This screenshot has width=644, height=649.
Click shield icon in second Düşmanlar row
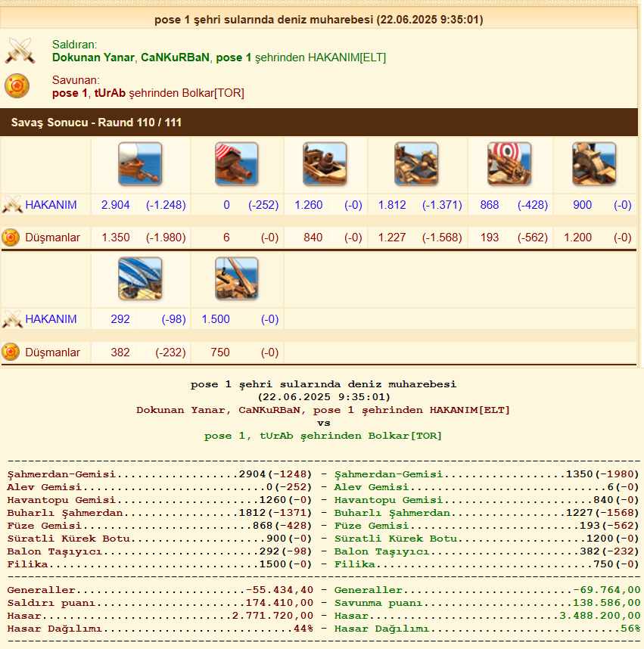[11, 352]
